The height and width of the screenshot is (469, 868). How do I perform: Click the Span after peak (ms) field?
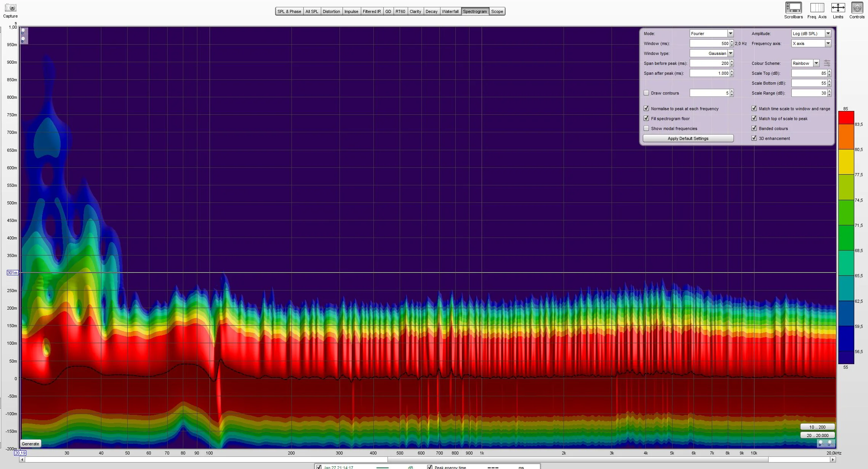[x=709, y=73]
